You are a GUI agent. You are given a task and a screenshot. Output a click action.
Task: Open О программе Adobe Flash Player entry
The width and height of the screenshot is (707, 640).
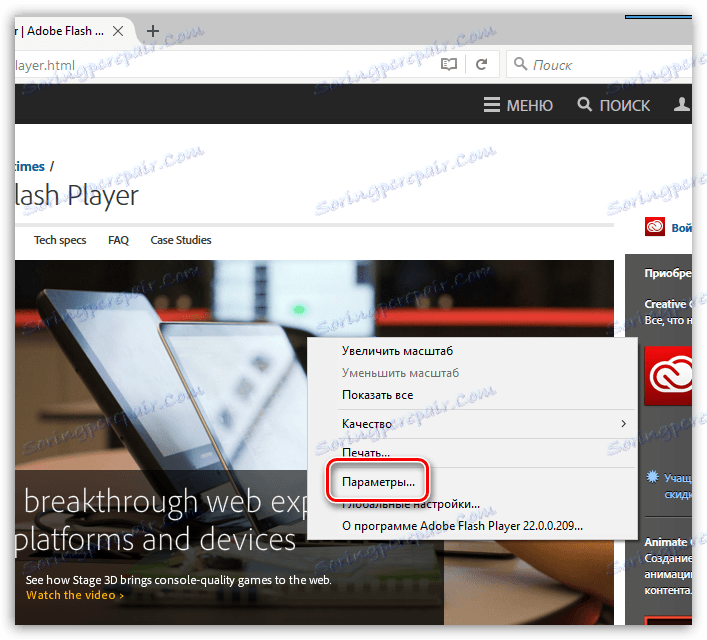pos(462,526)
